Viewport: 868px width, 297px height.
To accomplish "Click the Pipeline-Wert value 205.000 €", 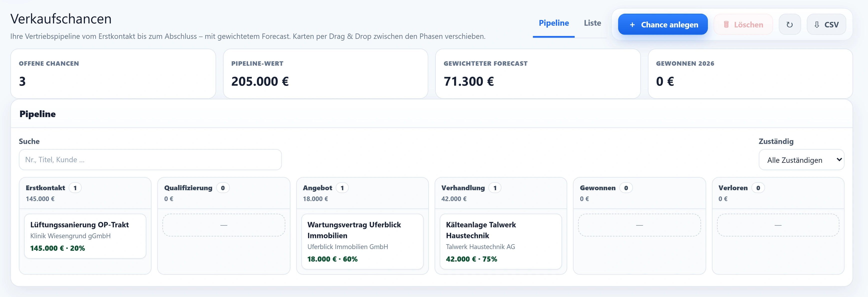I will 260,82.
